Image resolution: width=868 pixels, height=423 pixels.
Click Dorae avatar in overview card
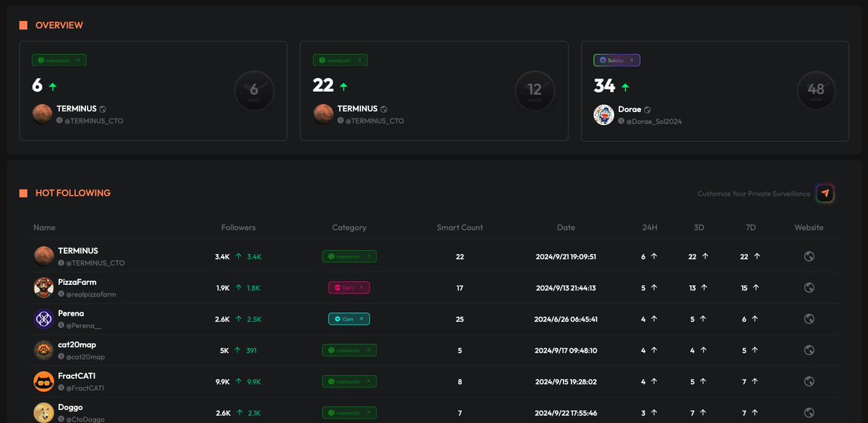pyautogui.click(x=604, y=114)
